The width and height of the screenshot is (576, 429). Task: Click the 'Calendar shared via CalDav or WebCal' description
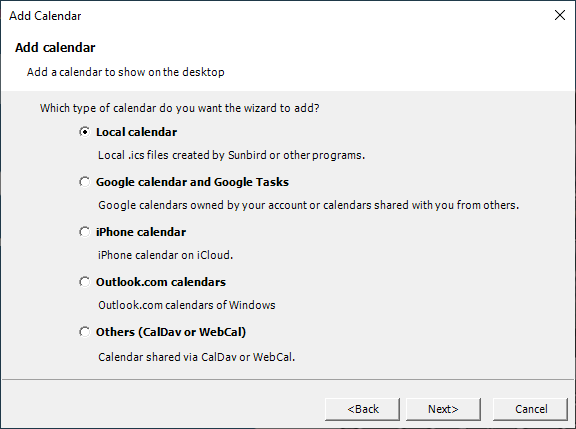pos(197,357)
